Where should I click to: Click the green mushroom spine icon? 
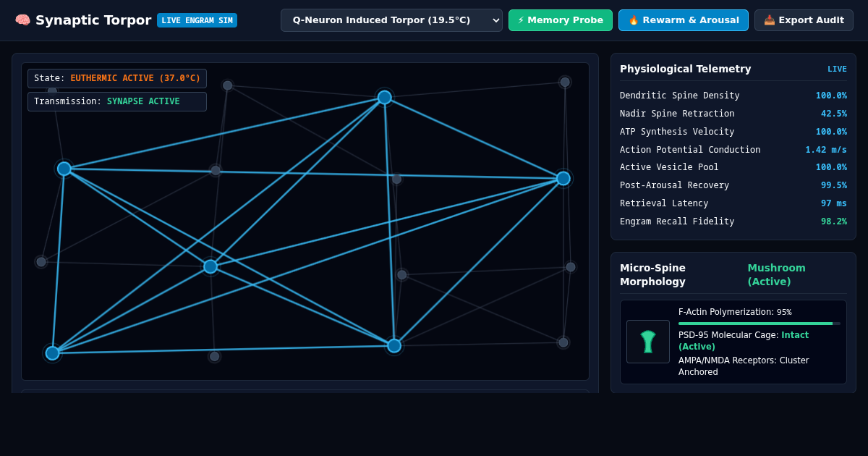pos(648,342)
